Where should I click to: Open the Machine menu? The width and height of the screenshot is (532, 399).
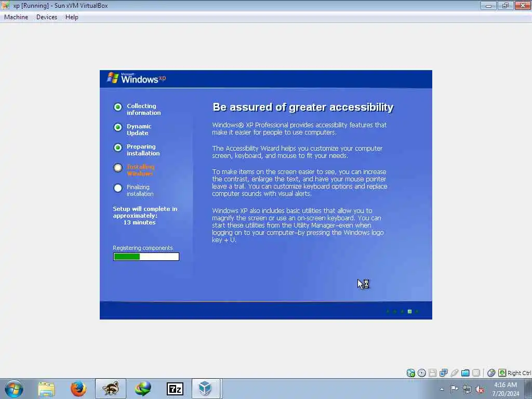[x=16, y=17]
